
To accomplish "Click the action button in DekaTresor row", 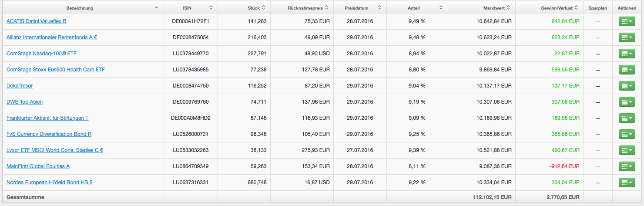I will (627, 86).
